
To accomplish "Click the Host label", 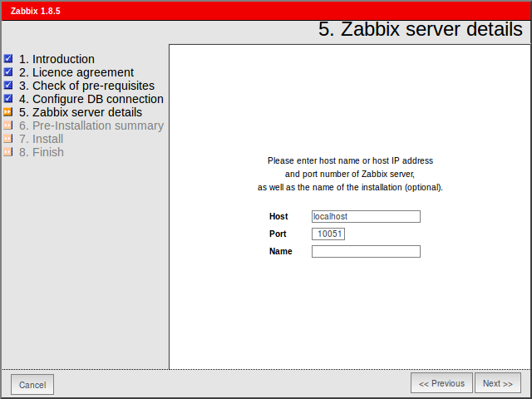I will [278, 216].
